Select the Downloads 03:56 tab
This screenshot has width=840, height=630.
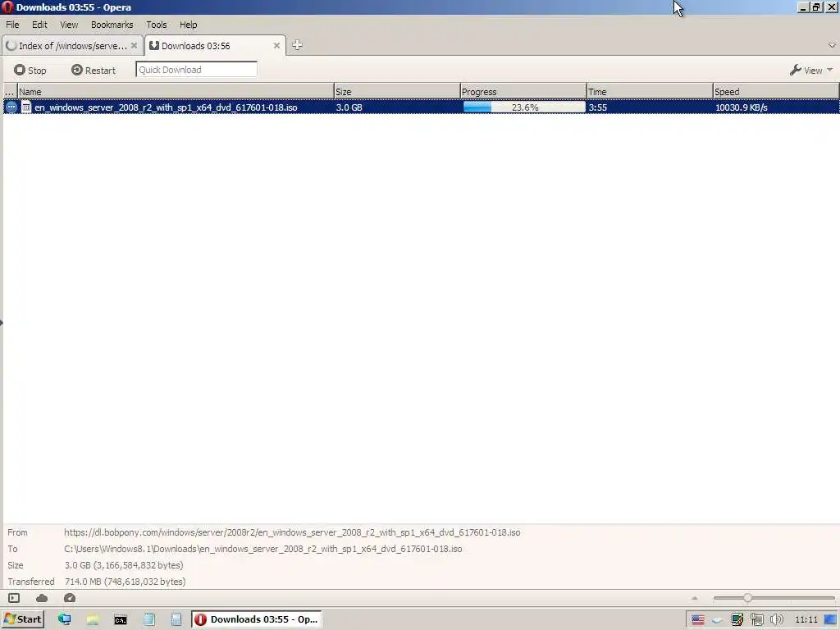click(214, 46)
